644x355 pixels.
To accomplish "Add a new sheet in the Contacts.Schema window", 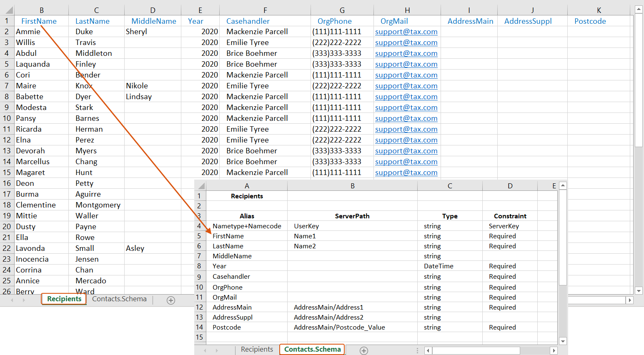I will pyautogui.click(x=363, y=350).
